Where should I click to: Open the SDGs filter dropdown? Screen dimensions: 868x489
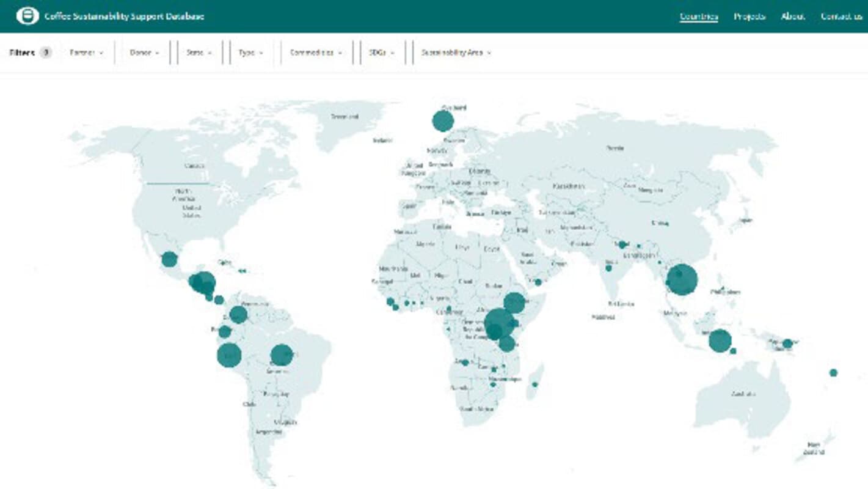382,53
